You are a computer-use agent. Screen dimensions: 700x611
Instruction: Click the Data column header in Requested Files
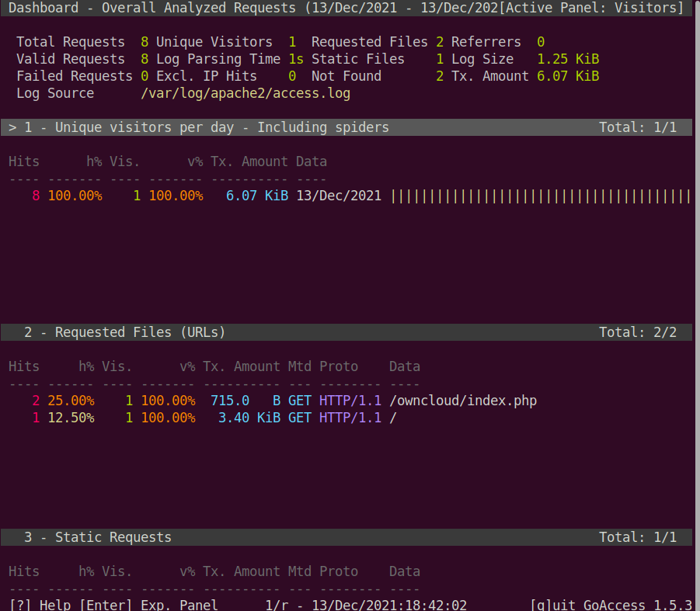click(405, 366)
